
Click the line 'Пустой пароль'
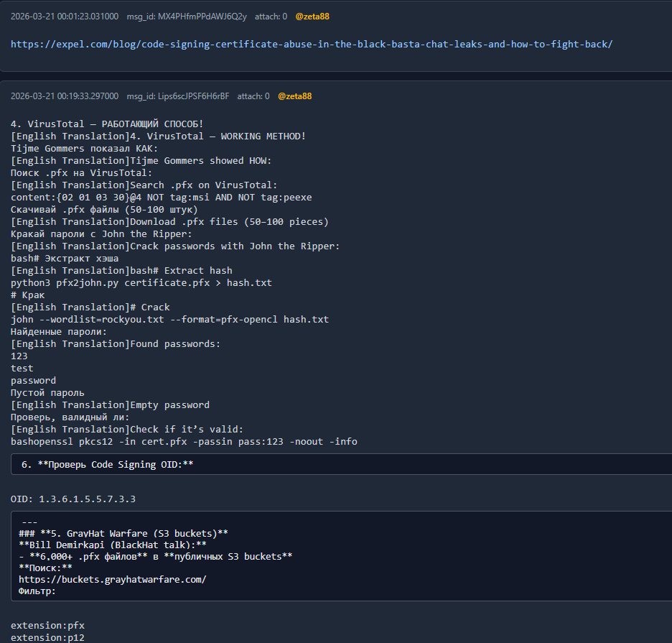47,393
